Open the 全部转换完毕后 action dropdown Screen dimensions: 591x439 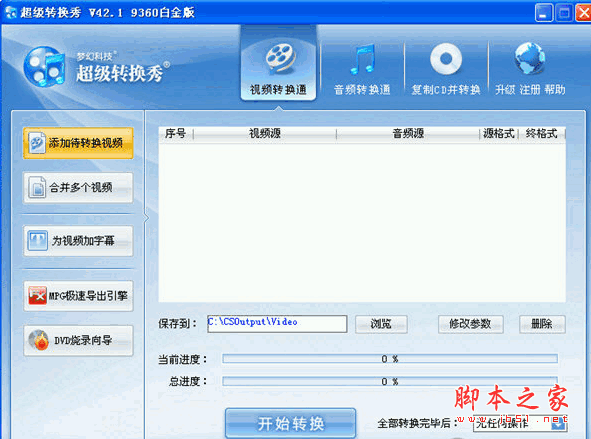520,424
